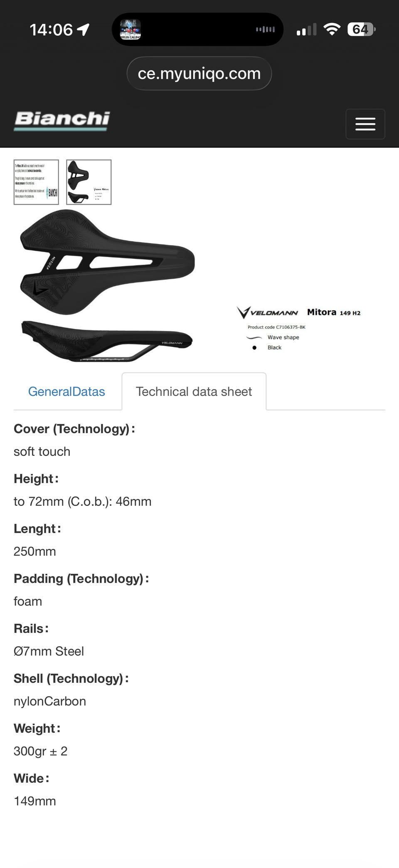The width and height of the screenshot is (399, 868).
Task: Tap the Weight value 300gr ± 2
Action: 40,751
